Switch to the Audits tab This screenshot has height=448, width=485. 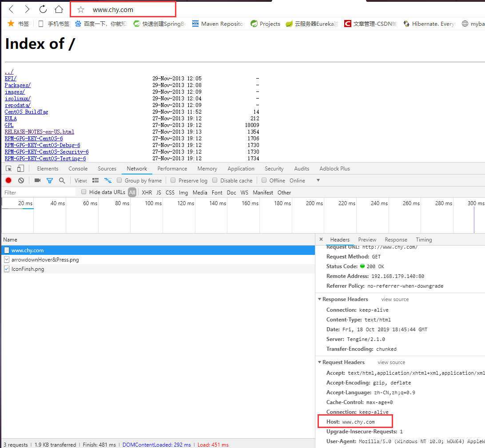[x=302, y=169]
